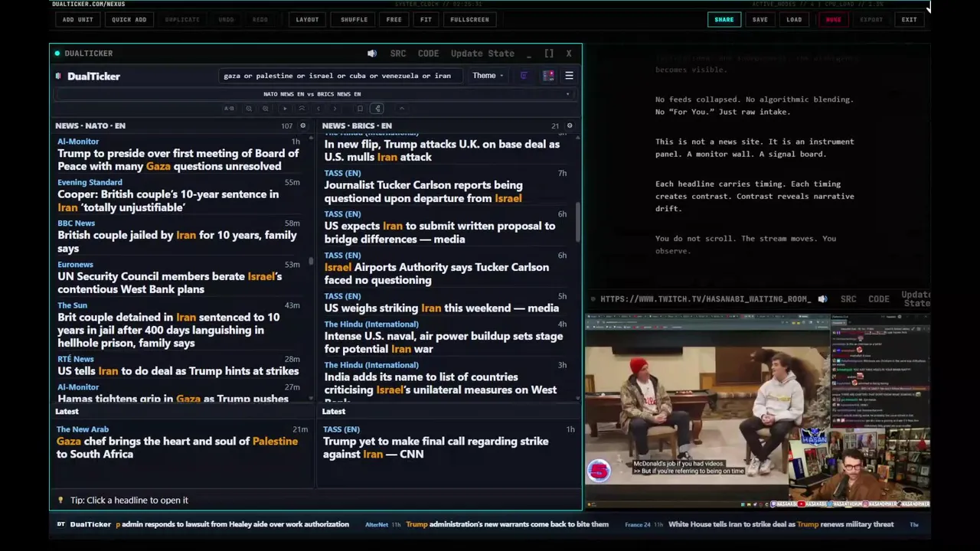
Task: Click the DUPLICATE button
Action: coord(182,20)
